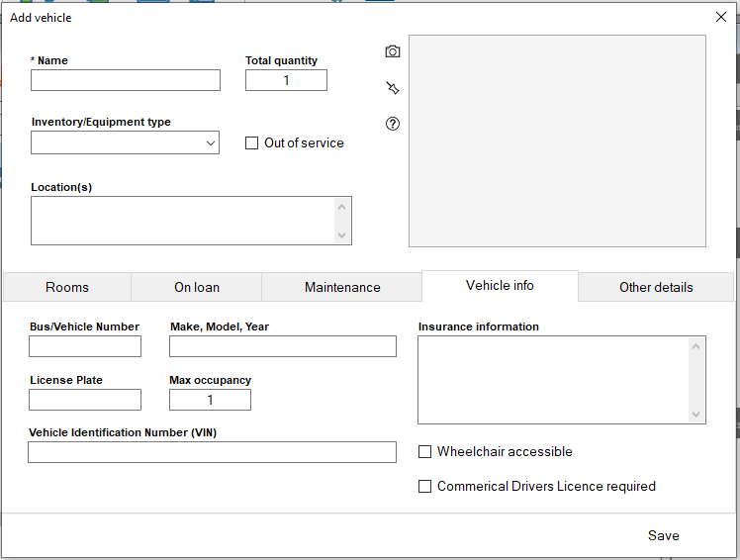Click the pin icon beside the image

click(393, 88)
